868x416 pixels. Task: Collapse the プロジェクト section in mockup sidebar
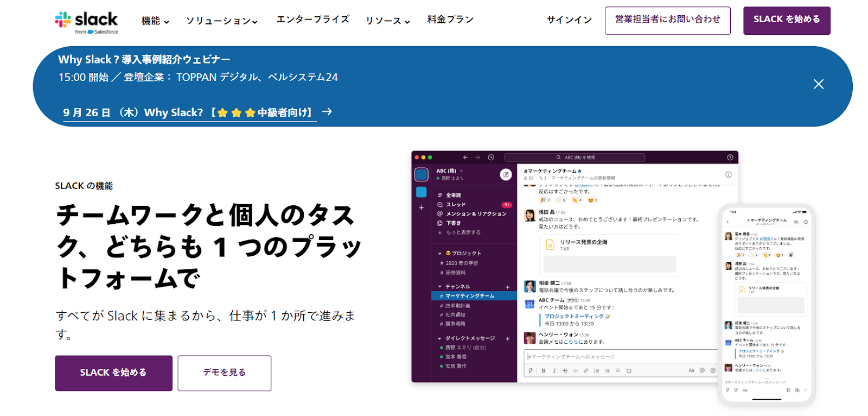tap(440, 254)
